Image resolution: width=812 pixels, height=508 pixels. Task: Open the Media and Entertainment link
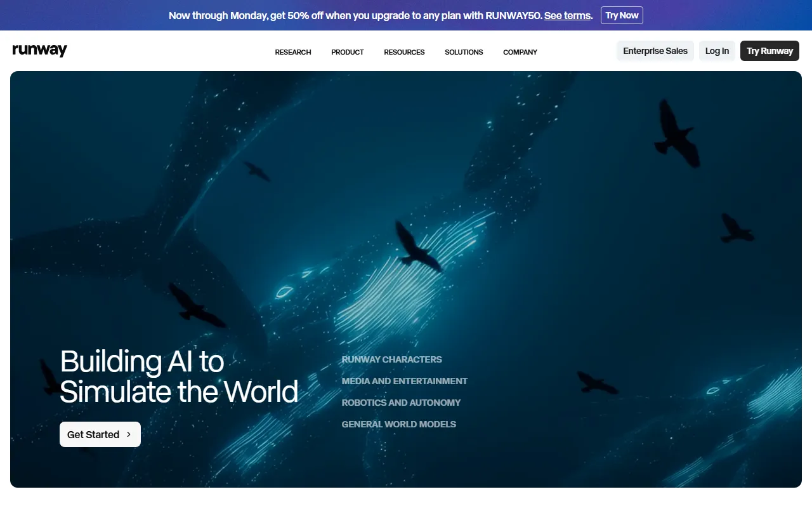404,381
